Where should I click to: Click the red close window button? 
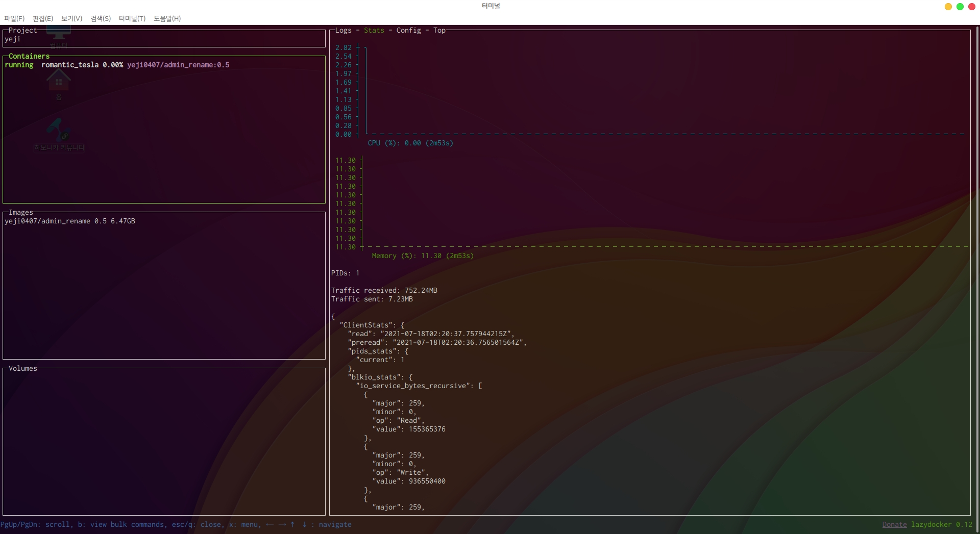(971, 7)
